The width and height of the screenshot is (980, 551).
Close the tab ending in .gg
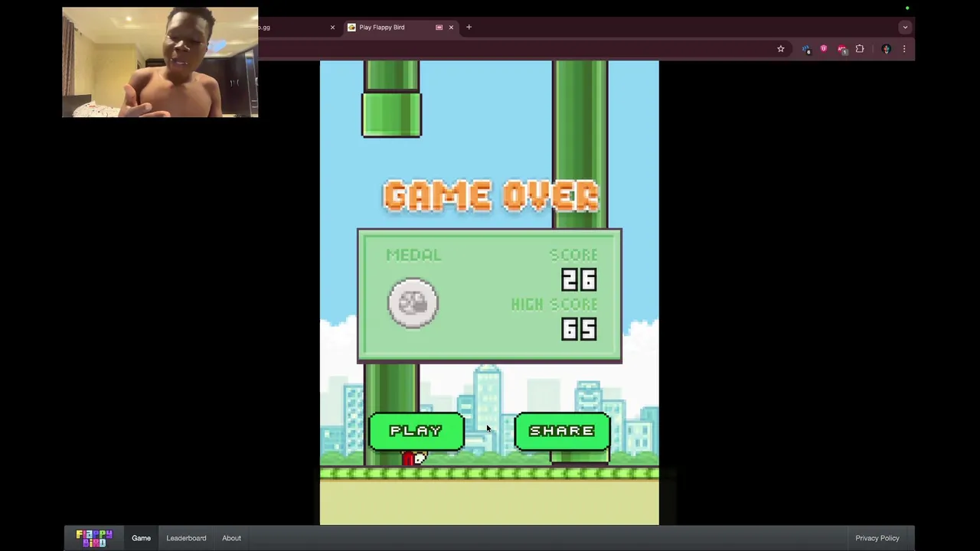coord(332,28)
